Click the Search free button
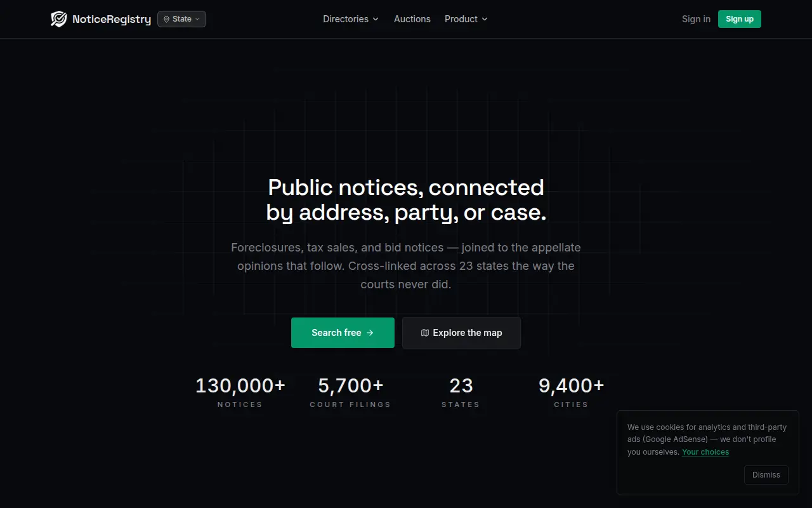Viewport: 812px width, 508px height. 343,333
